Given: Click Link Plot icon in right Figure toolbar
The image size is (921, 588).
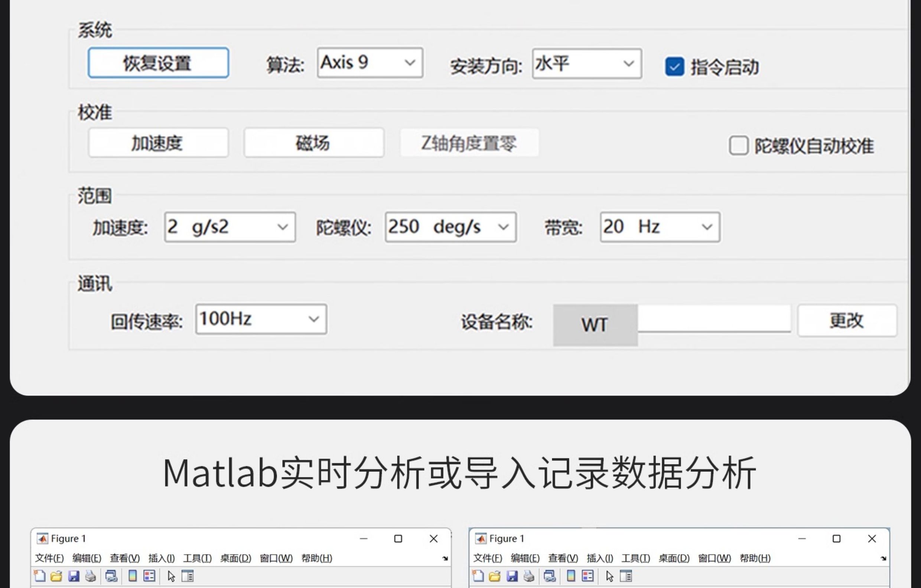Looking at the screenshot, I should pyautogui.click(x=550, y=576).
